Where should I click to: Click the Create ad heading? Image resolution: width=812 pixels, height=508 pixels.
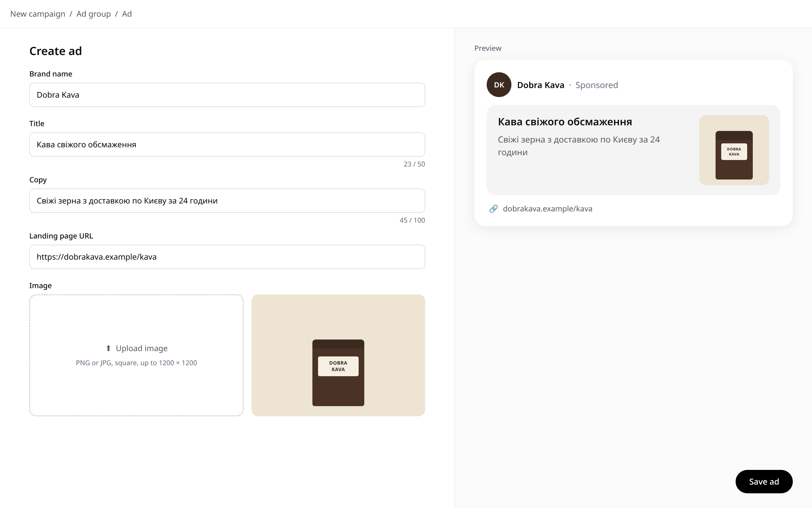click(56, 51)
